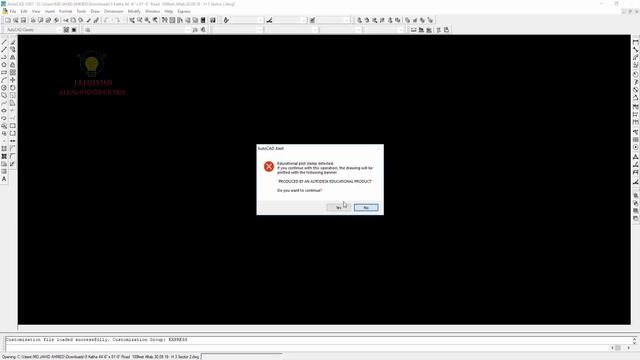Open the QuickCalc calculator icon

203,20
